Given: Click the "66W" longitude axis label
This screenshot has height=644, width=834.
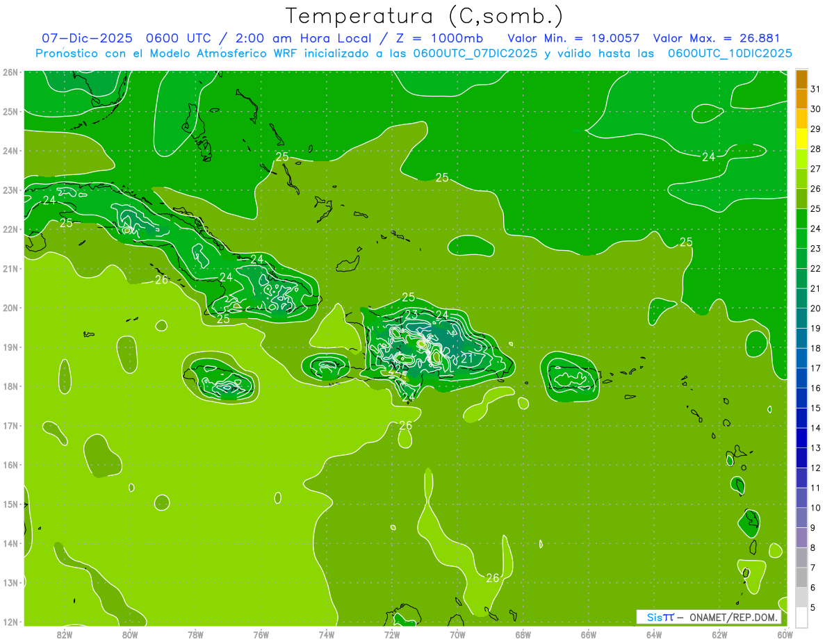Looking at the screenshot, I should coord(589,634).
